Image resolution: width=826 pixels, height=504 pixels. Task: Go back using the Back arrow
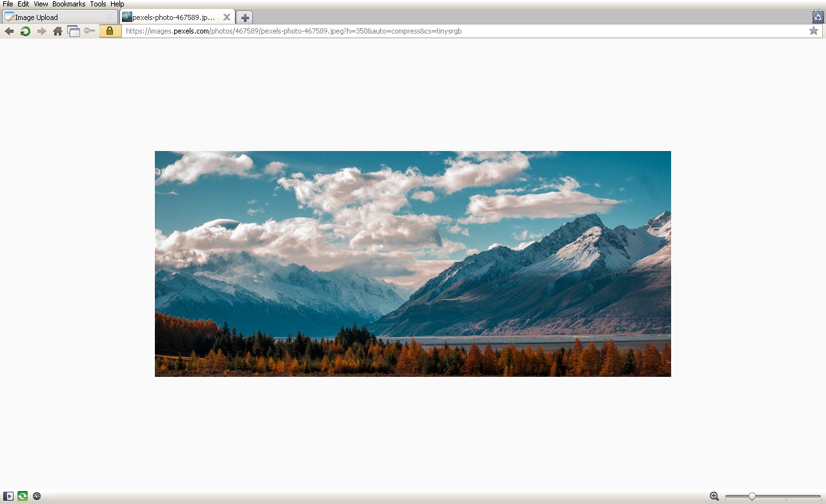[x=9, y=31]
